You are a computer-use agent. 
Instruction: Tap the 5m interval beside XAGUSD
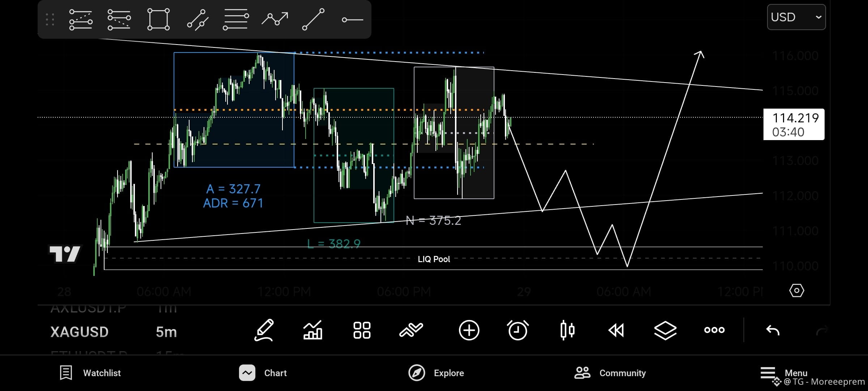tap(166, 332)
